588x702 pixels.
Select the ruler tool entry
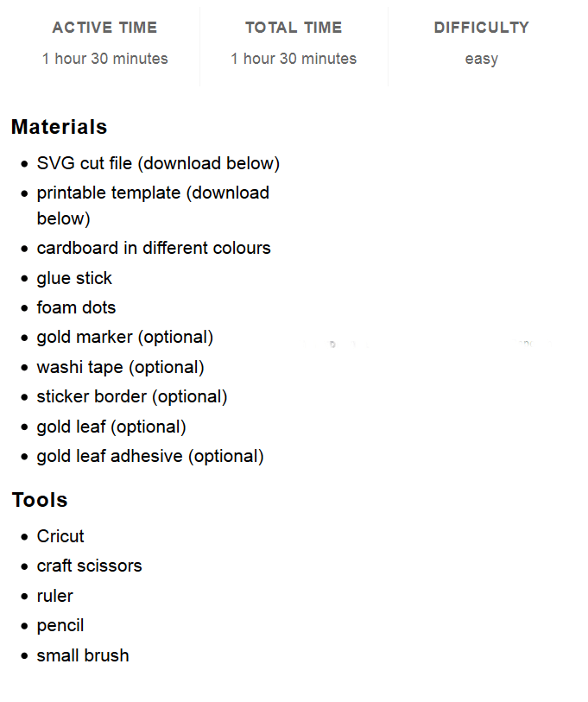point(55,596)
